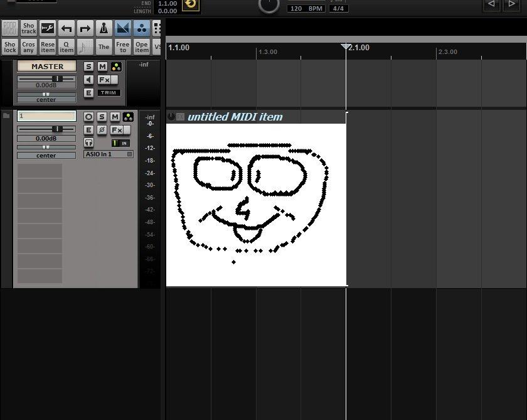Click the 1.3.00 ruler position

click(x=268, y=51)
